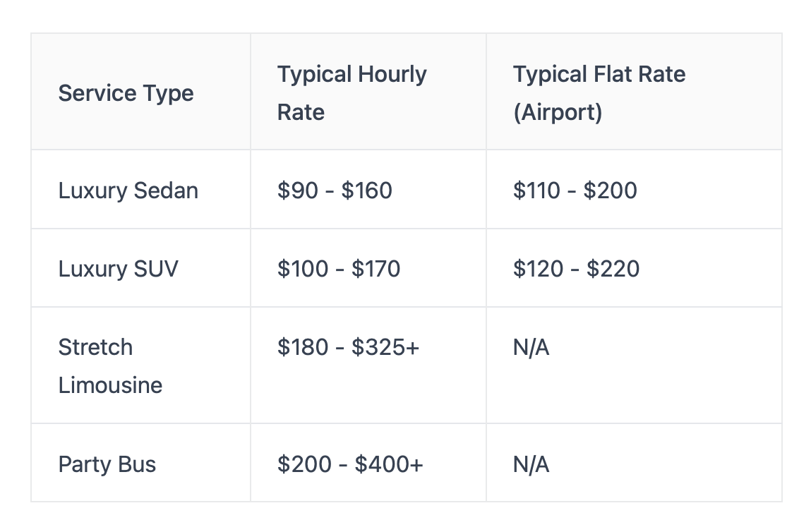
Task: Click the word Limousine in the table
Action: pos(110,385)
